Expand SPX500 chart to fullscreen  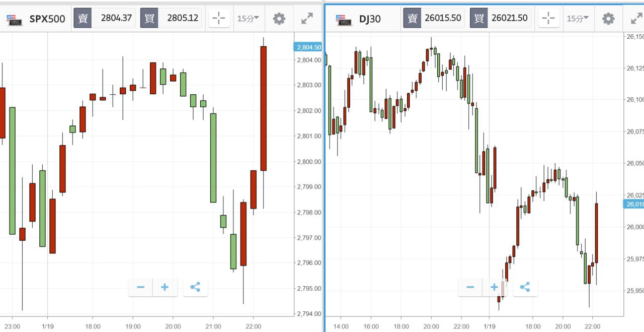pos(307,19)
